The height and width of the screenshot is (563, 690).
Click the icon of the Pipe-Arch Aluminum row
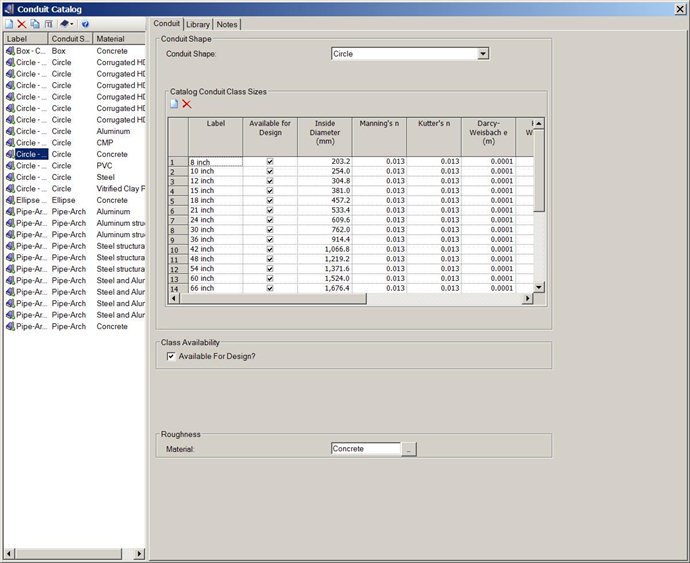point(10,211)
